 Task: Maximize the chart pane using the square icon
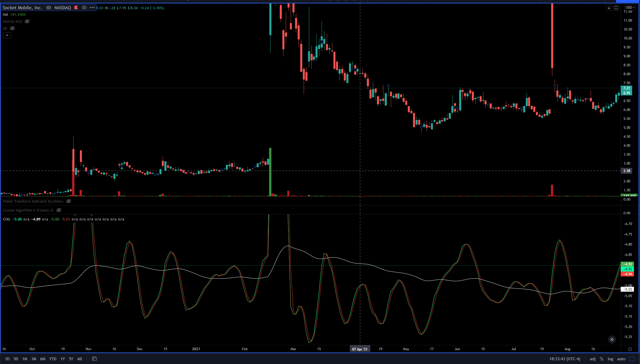[616, 8]
